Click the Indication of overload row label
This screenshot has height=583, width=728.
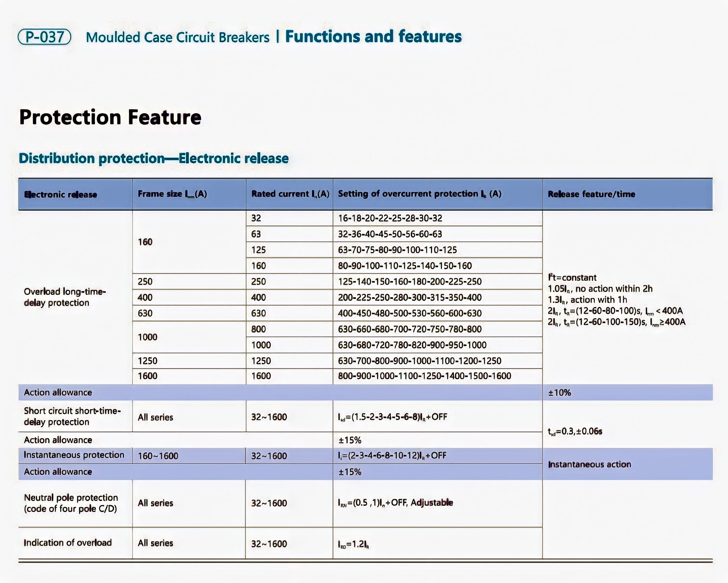pyautogui.click(x=67, y=543)
